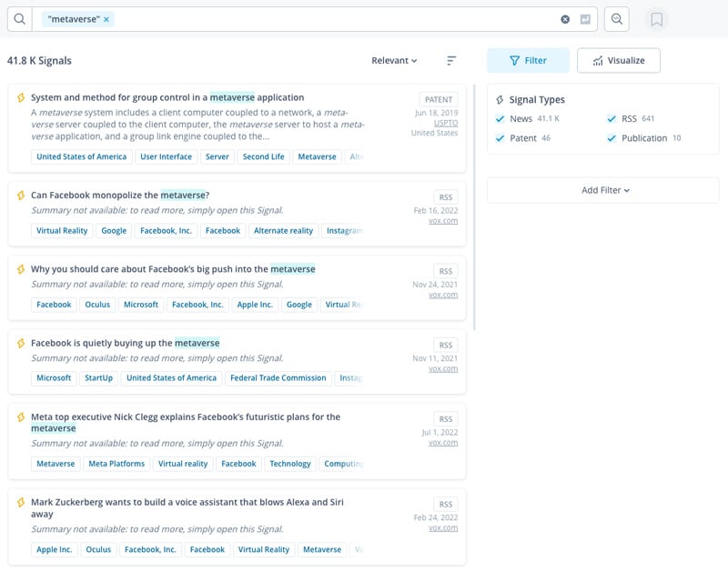Select the "Second Life" tag
728x572 pixels.
coord(263,156)
